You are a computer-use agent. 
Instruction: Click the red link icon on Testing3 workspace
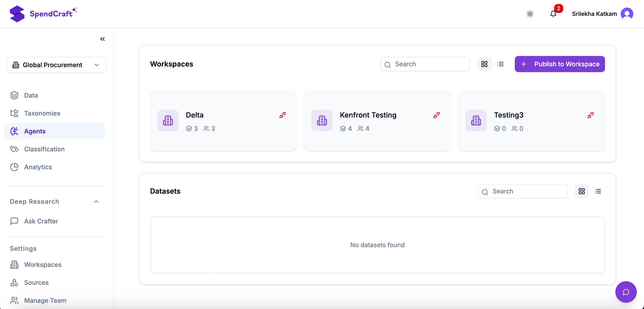591,115
